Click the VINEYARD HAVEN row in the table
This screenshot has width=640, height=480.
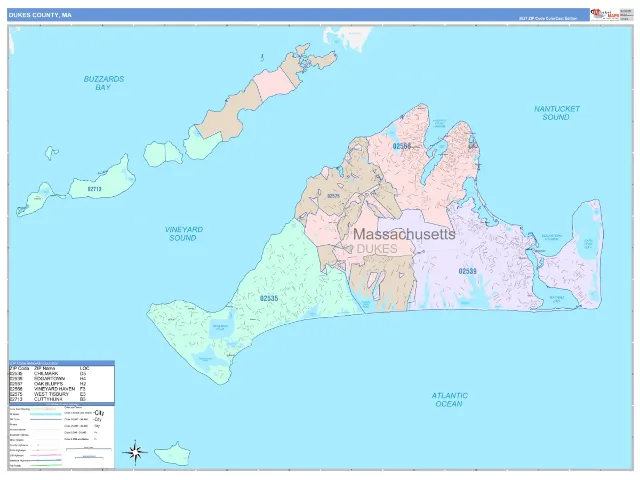60,389
